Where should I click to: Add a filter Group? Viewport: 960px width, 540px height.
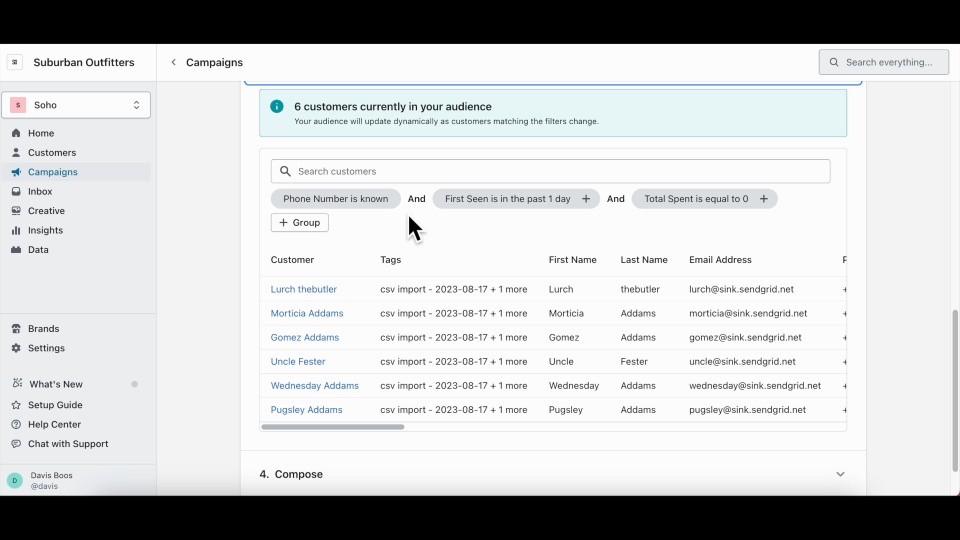click(x=300, y=223)
